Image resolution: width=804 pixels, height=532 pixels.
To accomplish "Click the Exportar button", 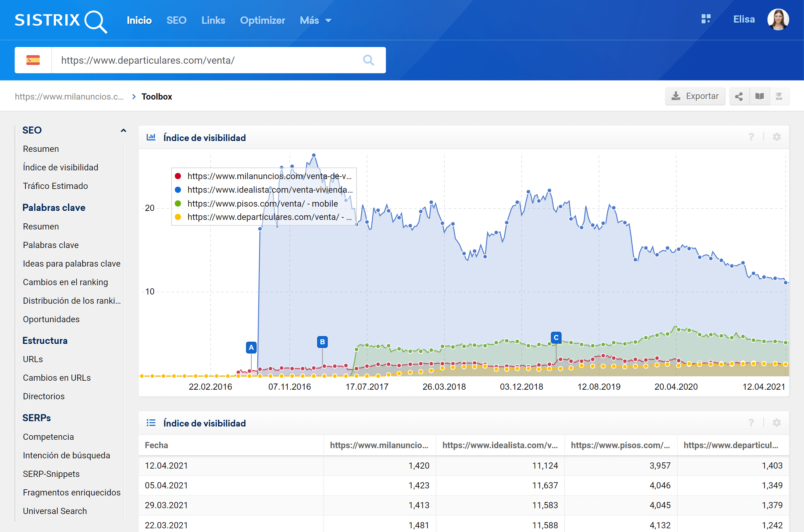I will point(695,97).
